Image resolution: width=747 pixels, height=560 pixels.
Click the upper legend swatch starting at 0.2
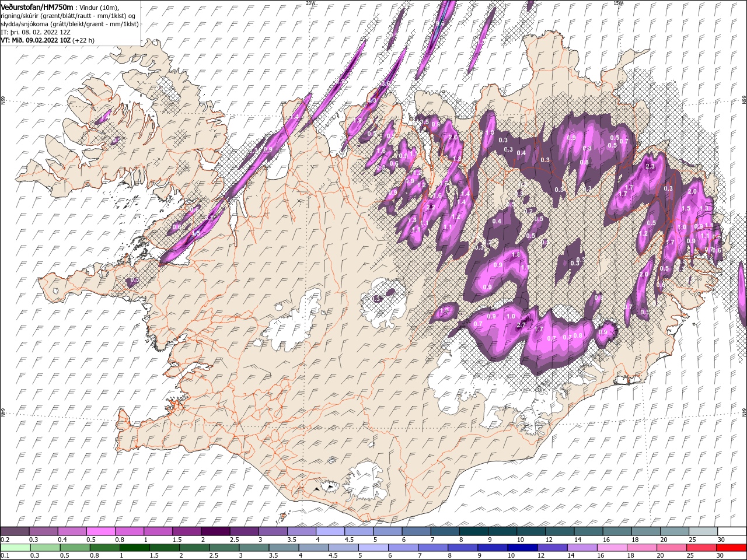coord(15,531)
